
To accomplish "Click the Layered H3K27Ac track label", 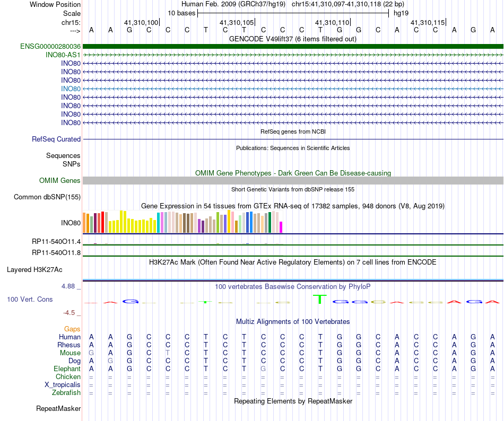I will click(34, 270).
